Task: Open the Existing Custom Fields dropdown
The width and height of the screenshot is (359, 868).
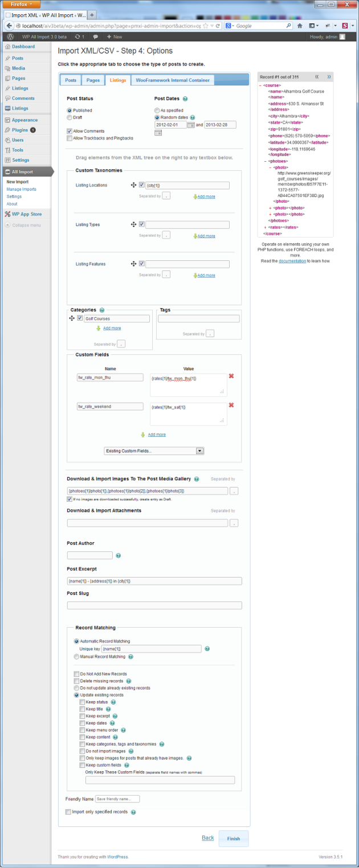Action: point(154,451)
